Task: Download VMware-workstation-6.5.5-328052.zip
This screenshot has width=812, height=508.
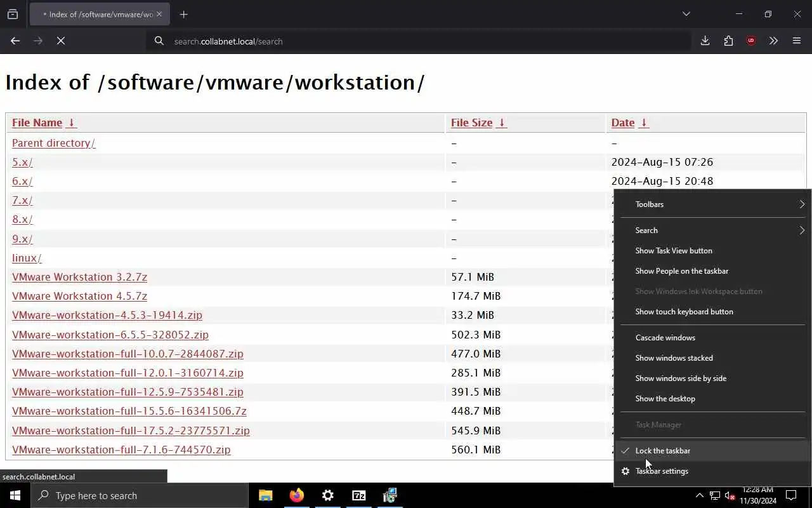Action: point(110,335)
